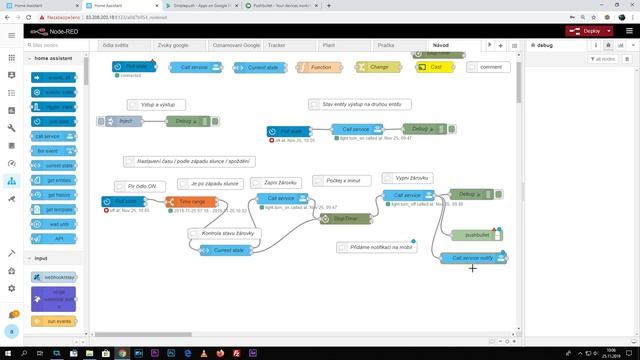Clear debug messages with trash icon
Screen dimensions: 640x360
click(x=627, y=59)
